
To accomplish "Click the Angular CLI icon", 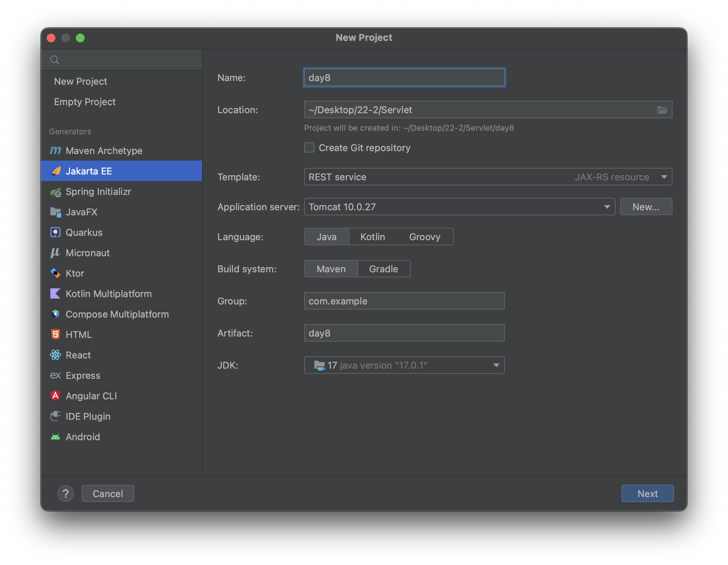I will pyautogui.click(x=55, y=396).
